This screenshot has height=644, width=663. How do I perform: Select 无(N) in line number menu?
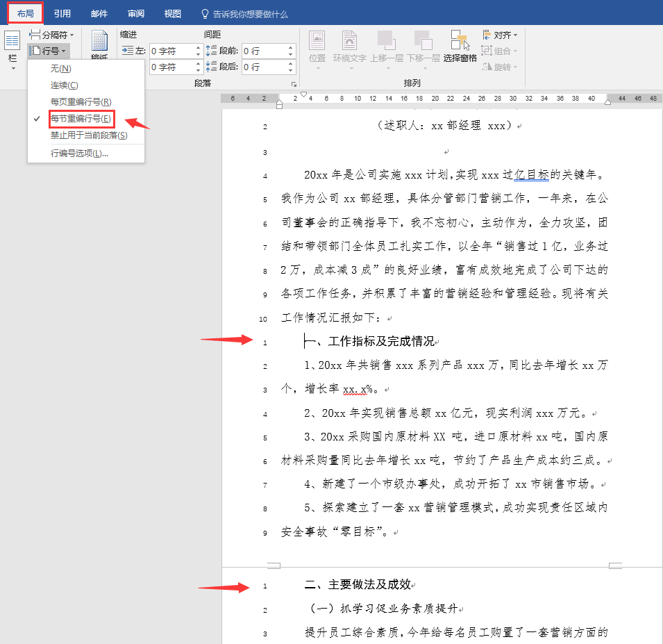click(x=61, y=69)
